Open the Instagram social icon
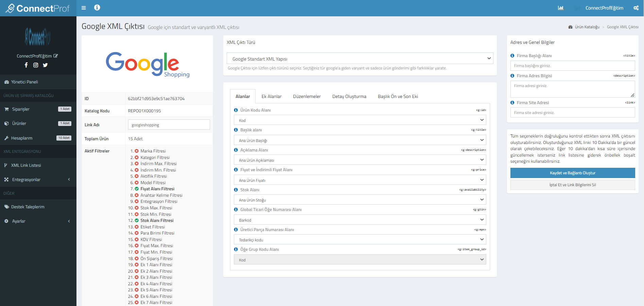The height and width of the screenshot is (306, 644). (x=36, y=65)
